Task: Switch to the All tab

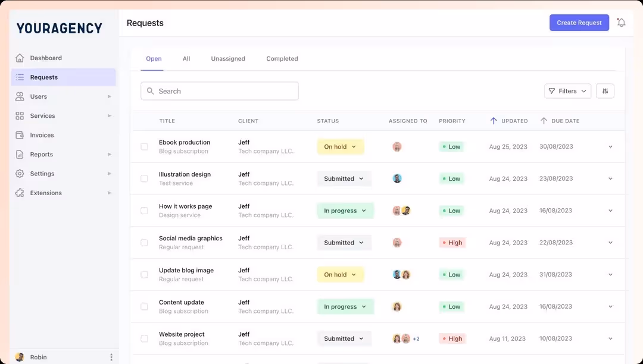Action: click(x=186, y=58)
